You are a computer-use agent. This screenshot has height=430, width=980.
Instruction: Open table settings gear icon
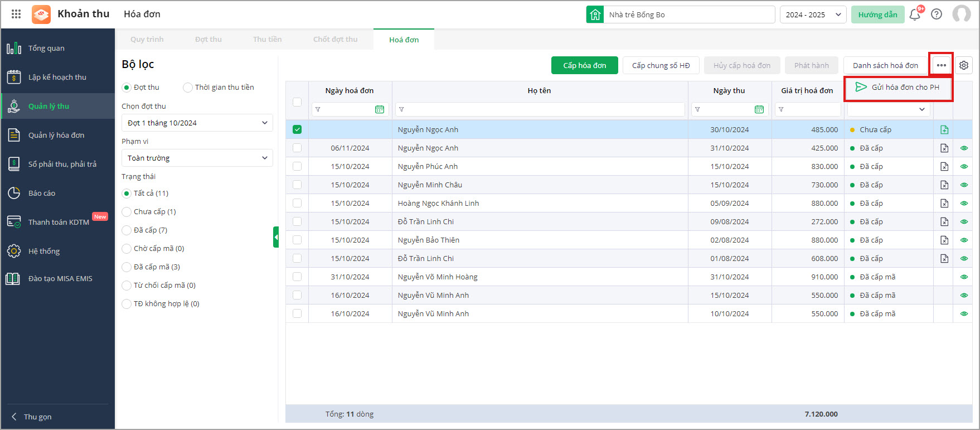pyautogui.click(x=964, y=65)
